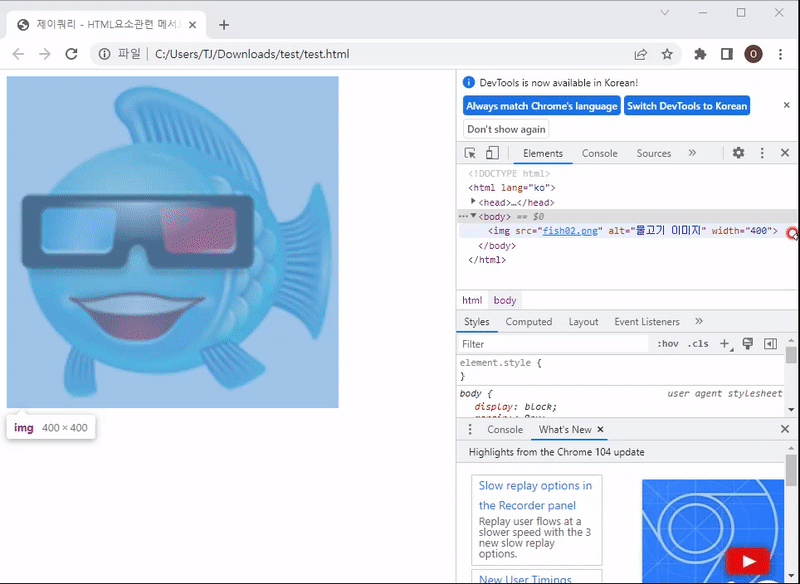This screenshot has height=584, width=800.
Task: Click the browser forward arrow
Action: click(x=45, y=54)
